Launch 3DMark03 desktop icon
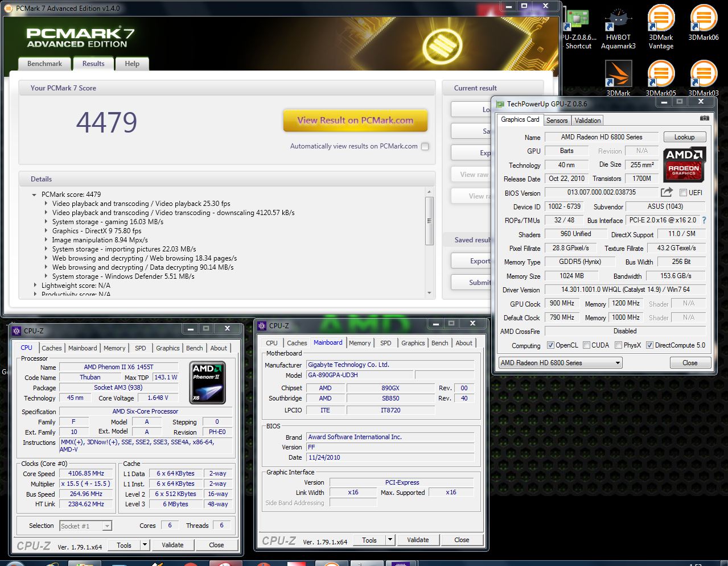Viewport: 728px width, 566px height. click(703, 78)
